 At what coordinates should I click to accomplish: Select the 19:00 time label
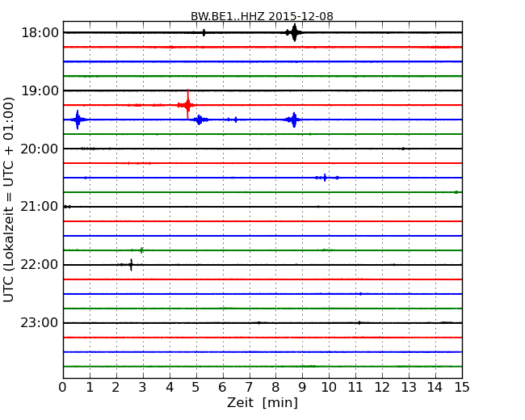[x=40, y=90]
